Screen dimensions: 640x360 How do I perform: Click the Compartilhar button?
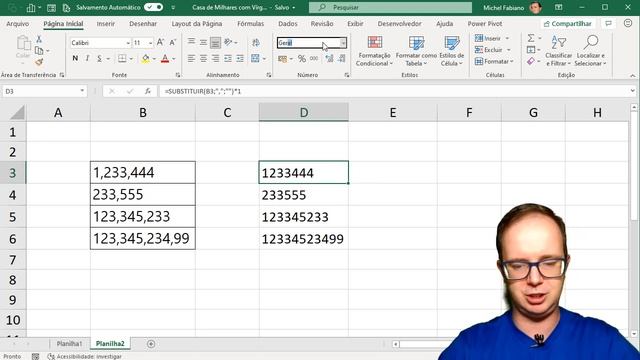point(568,24)
